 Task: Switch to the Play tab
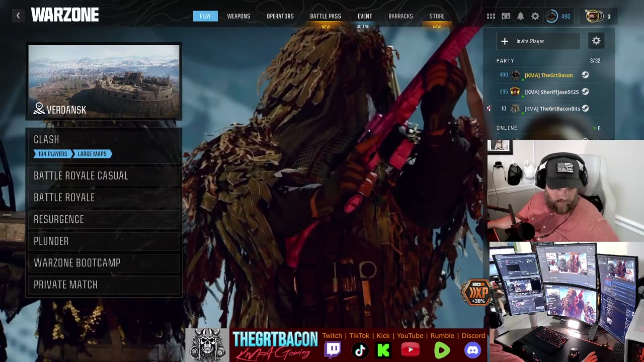205,16
